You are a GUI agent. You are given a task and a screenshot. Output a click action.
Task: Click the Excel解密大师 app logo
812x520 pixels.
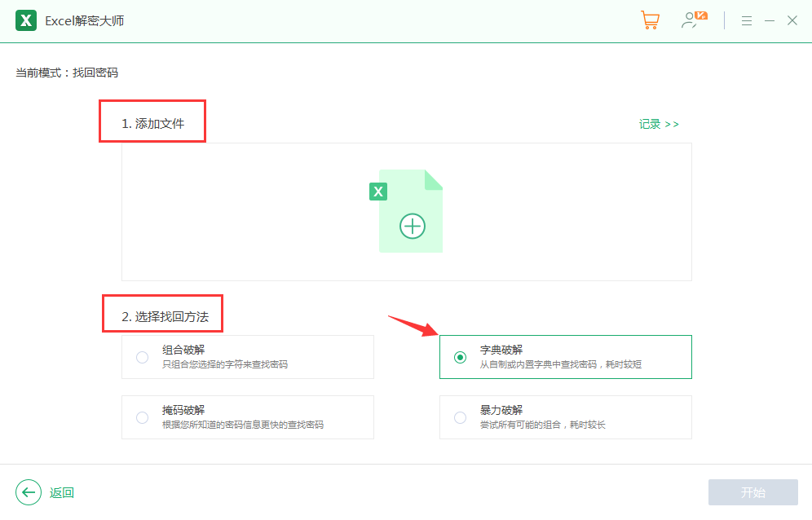(x=26, y=20)
